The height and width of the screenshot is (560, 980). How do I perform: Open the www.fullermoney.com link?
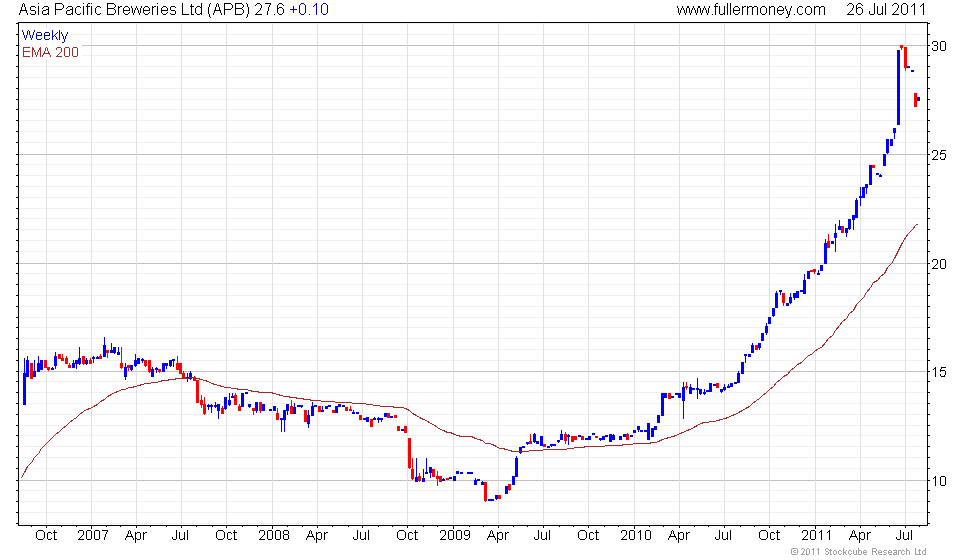(751, 9)
